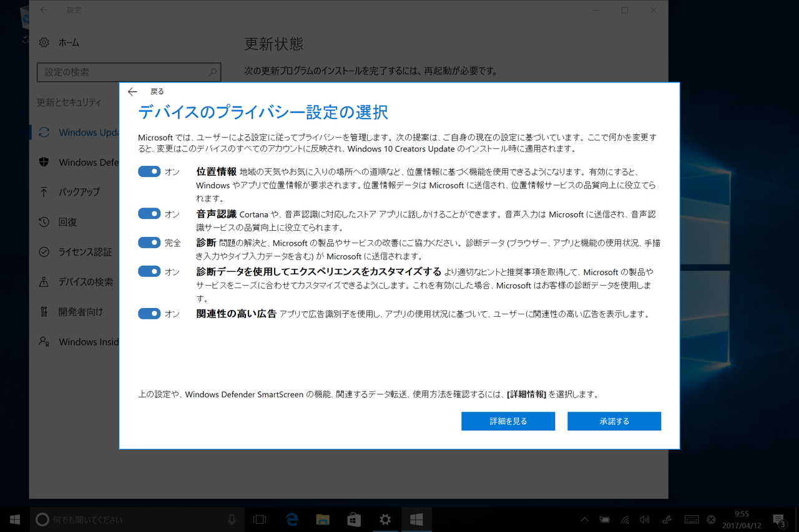Turn off the 関連性の高い広告 toggle
The width and height of the screenshot is (799, 532).
tap(149, 314)
